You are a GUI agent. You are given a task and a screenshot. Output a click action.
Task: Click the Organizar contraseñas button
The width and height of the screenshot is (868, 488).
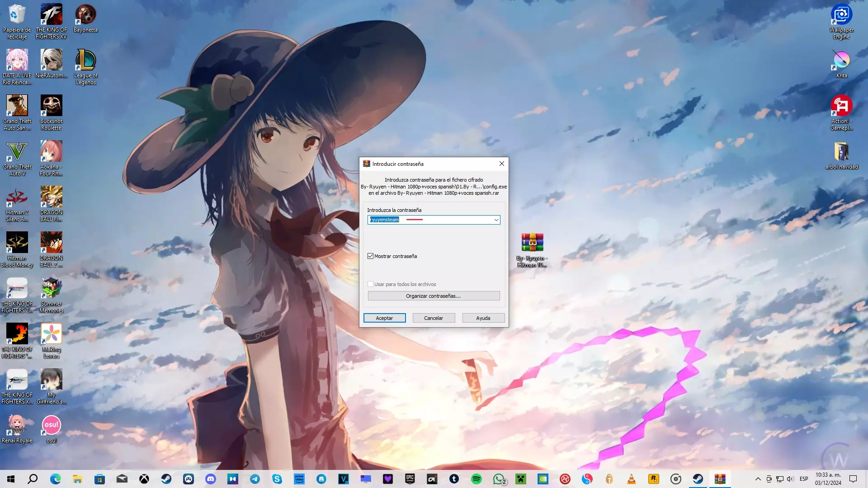click(433, 296)
